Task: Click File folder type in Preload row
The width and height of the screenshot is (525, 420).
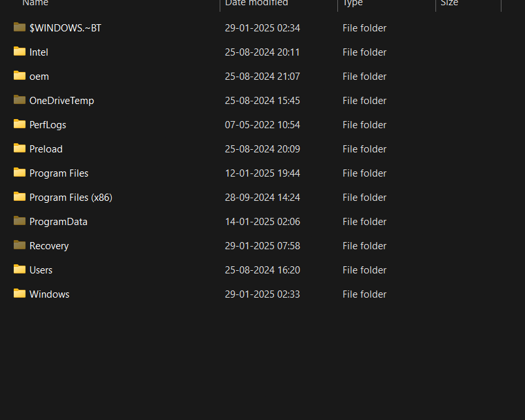Action: [x=365, y=149]
